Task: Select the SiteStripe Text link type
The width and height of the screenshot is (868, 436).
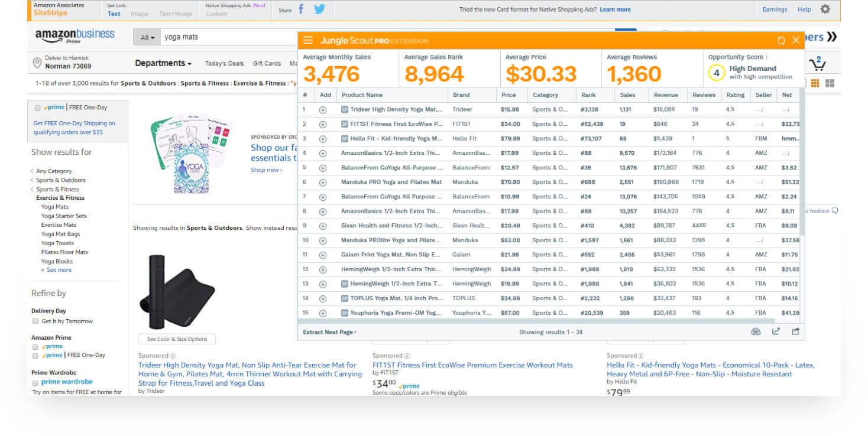Action: click(x=114, y=14)
